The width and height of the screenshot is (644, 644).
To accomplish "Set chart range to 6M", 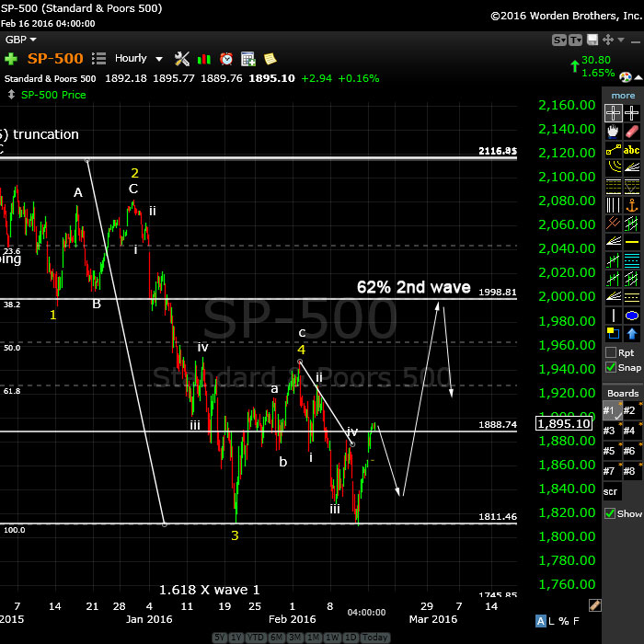I will coord(276,638).
